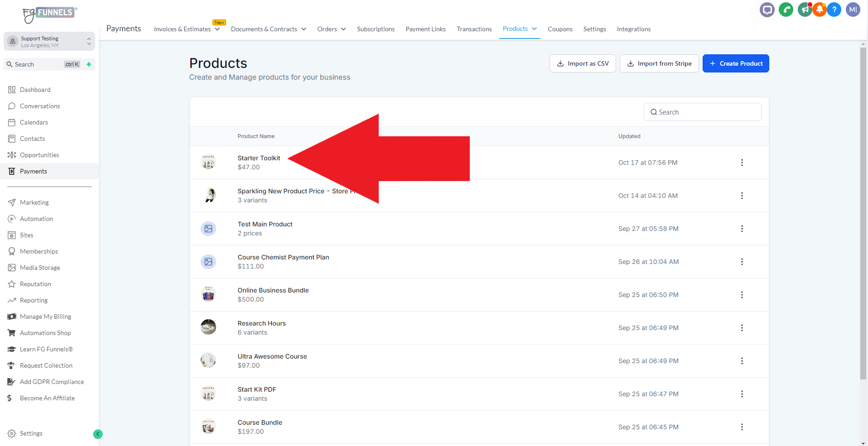Image resolution: width=868 pixels, height=446 pixels.
Task: Click the Import as CSV button
Action: (x=583, y=63)
